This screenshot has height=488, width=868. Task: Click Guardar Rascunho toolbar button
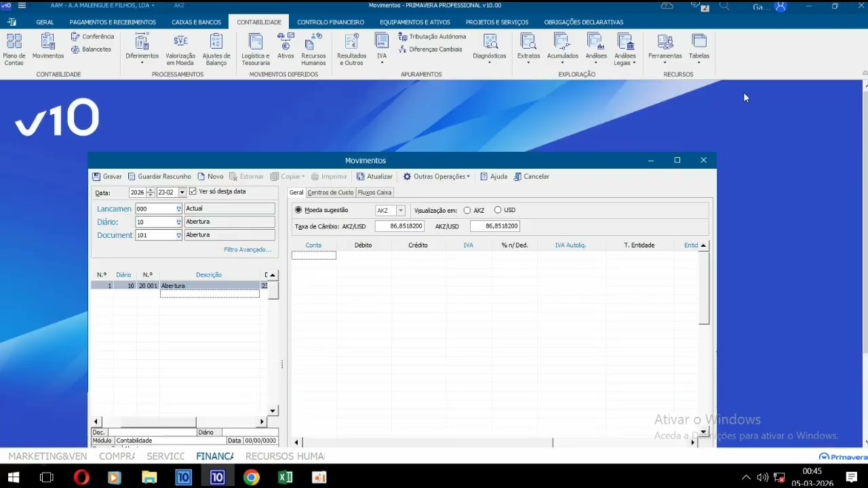point(159,177)
